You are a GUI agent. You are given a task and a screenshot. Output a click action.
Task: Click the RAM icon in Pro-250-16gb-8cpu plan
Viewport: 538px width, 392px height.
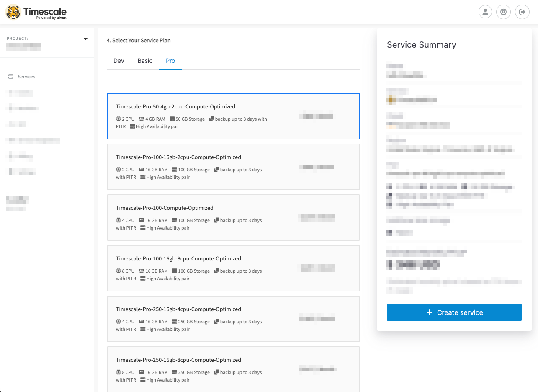pyautogui.click(x=142, y=372)
